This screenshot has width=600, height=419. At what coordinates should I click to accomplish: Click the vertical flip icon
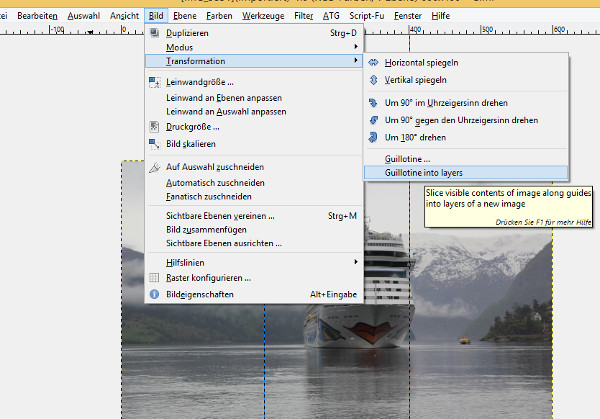(x=373, y=80)
